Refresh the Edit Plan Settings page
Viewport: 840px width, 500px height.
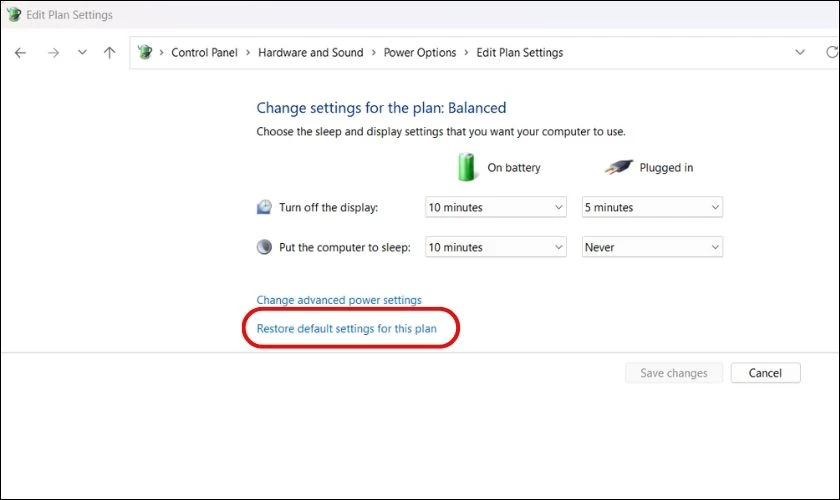(832, 53)
